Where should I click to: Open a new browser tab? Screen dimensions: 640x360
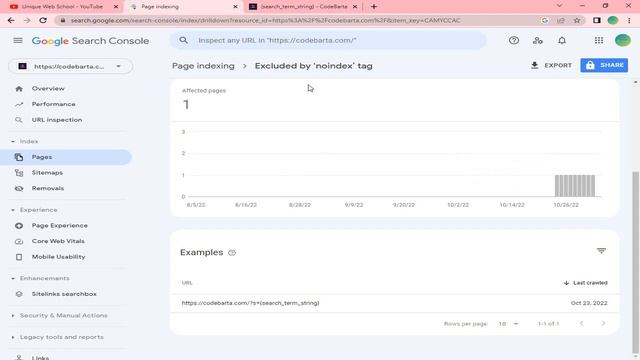(374, 7)
